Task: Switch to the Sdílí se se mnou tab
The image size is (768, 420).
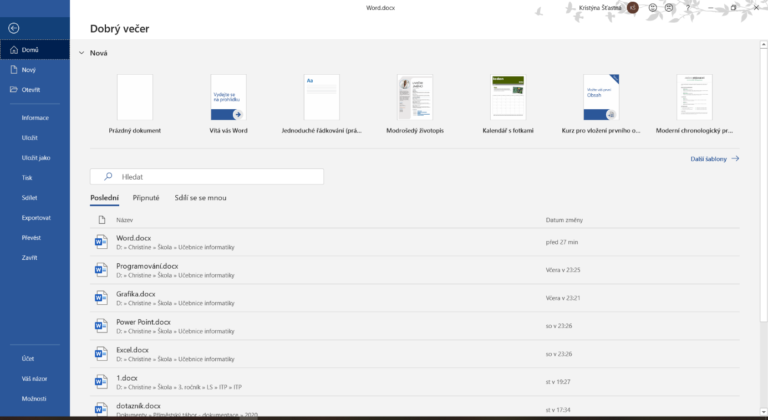Action: (200, 198)
